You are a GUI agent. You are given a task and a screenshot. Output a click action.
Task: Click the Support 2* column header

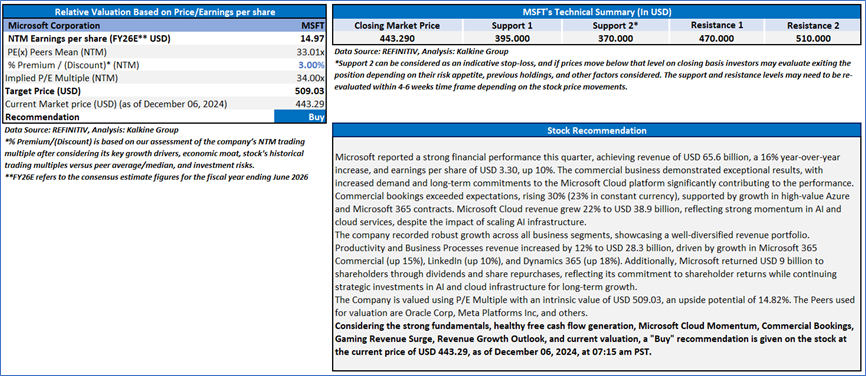(x=615, y=25)
